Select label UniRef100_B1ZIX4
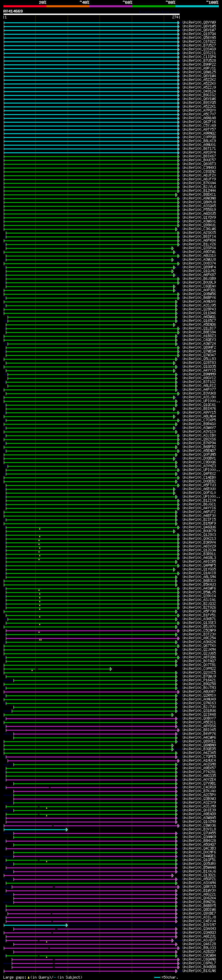This screenshot has width=222, height=980. (199, 500)
